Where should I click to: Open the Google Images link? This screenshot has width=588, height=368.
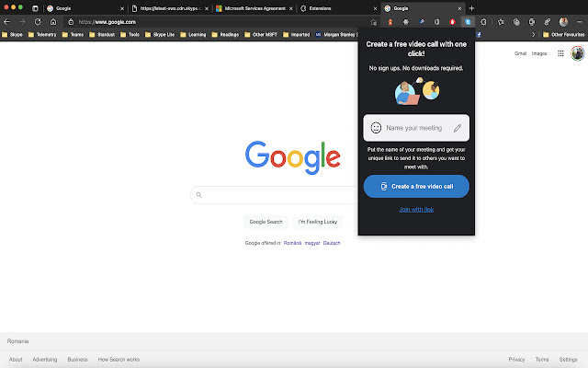[539, 53]
